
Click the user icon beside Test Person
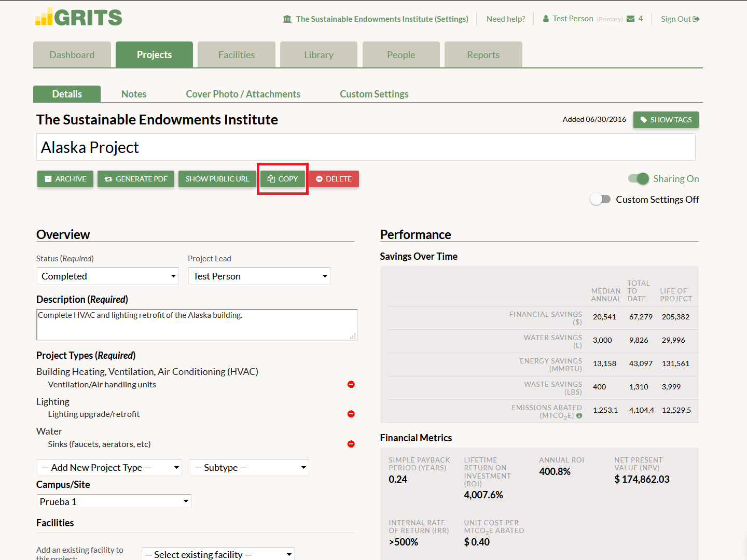pyautogui.click(x=546, y=19)
